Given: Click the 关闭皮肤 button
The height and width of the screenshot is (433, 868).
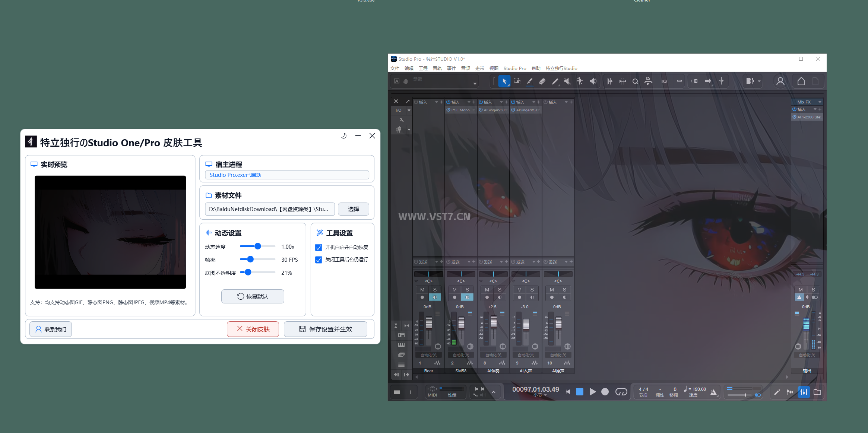Looking at the screenshot, I should pos(253,329).
